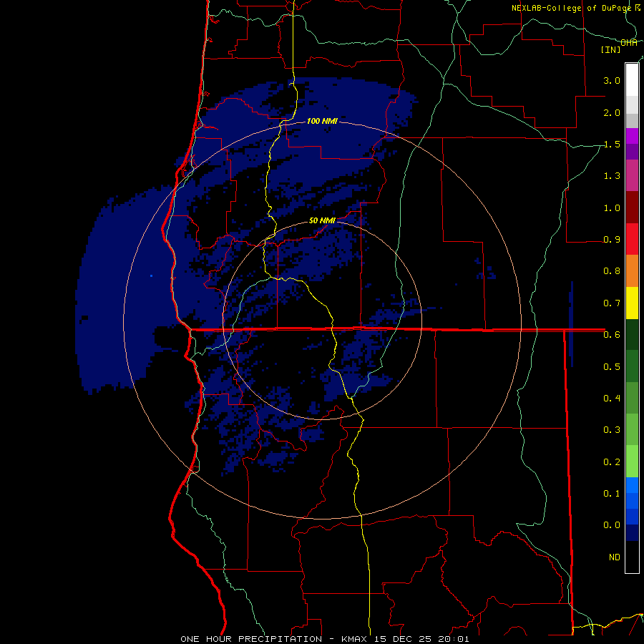The height and width of the screenshot is (644, 644).
Task: Click the "0.9" scale label
Action: tap(612, 240)
